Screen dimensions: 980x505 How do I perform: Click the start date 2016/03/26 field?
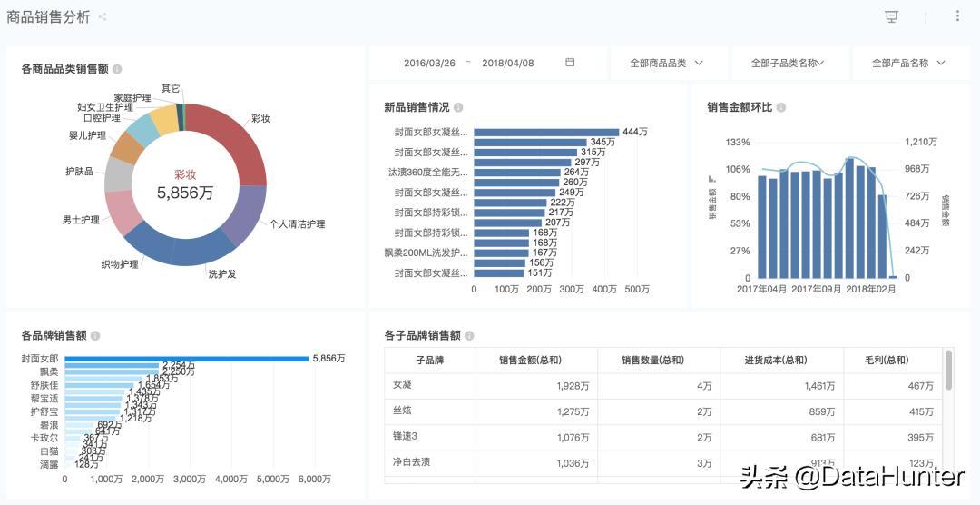pyautogui.click(x=429, y=64)
